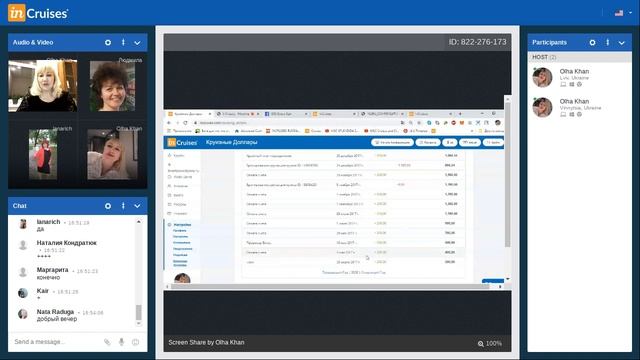The width and height of the screenshot is (640, 360).
Task: Open the language flag dropdown
Action: (623, 13)
